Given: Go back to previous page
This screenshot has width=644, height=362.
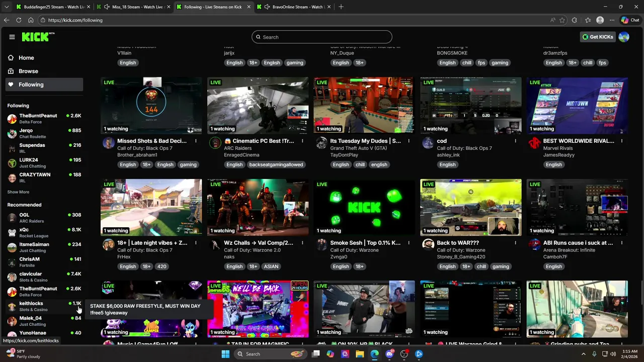Looking at the screenshot, I should click(x=7, y=20).
